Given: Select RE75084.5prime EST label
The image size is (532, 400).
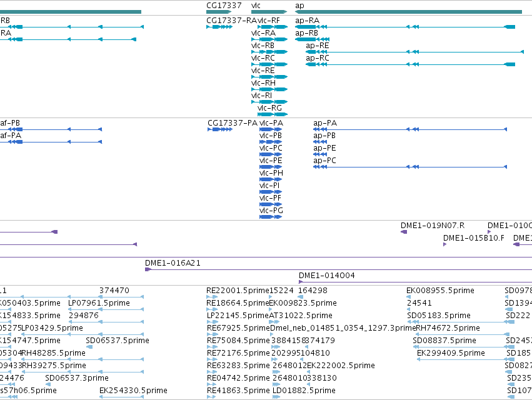Looking at the screenshot, I should [238, 340].
